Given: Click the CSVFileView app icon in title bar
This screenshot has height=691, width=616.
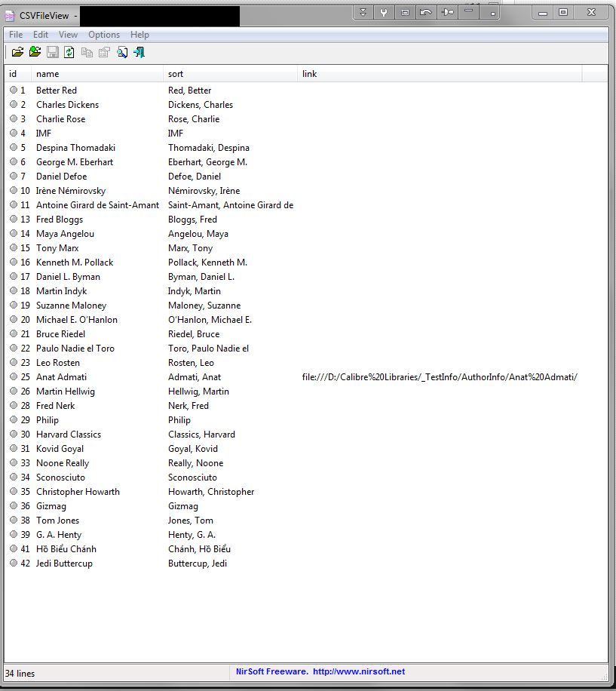Looking at the screenshot, I should pos(9,16).
